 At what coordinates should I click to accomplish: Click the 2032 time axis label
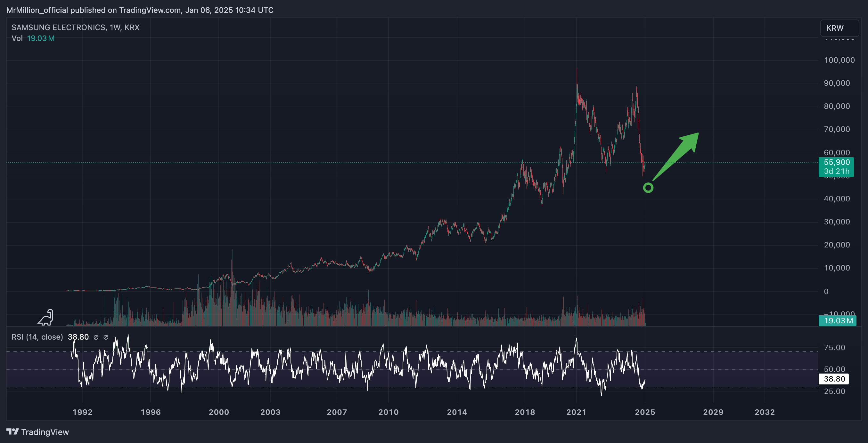[x=765, y=412]
